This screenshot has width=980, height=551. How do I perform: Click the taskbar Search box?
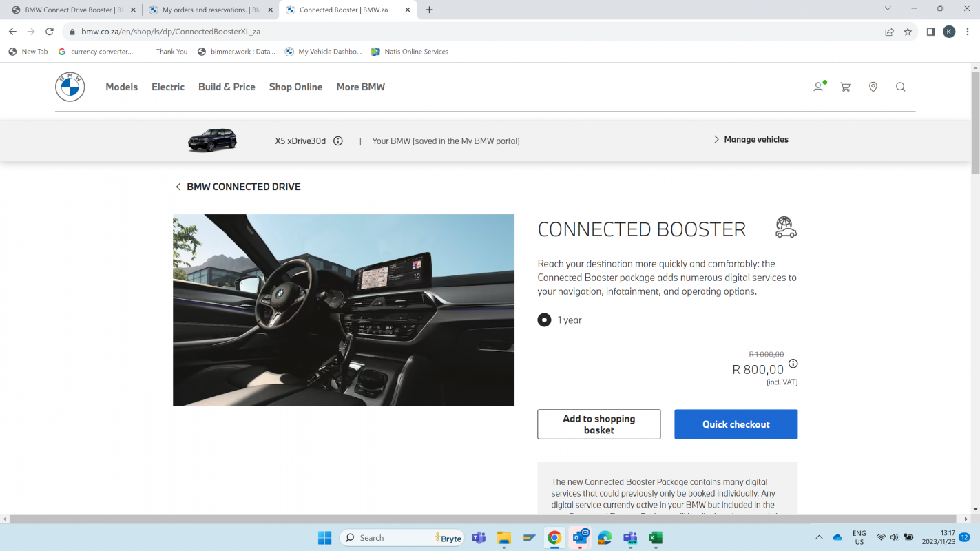[x=402, y=538]
